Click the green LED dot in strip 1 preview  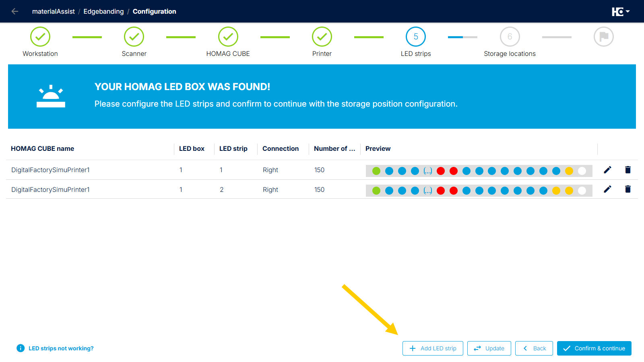coord(376,171)
